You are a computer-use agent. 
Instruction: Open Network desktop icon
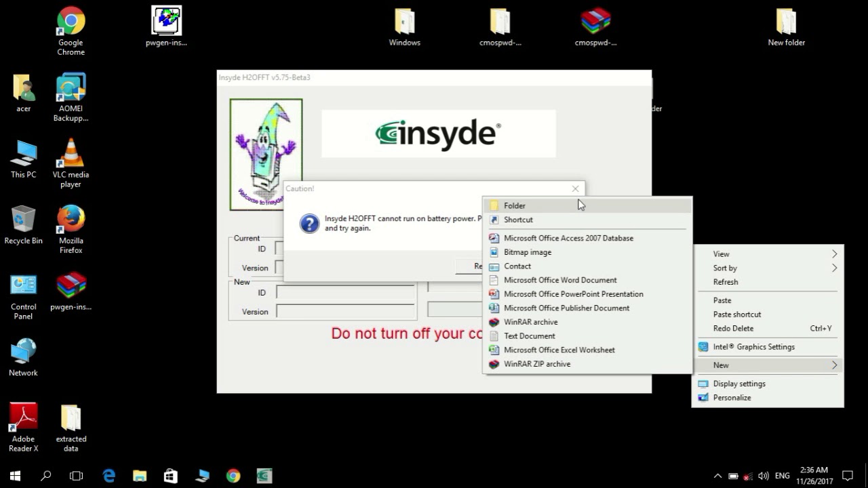click(x=23, y=358)
